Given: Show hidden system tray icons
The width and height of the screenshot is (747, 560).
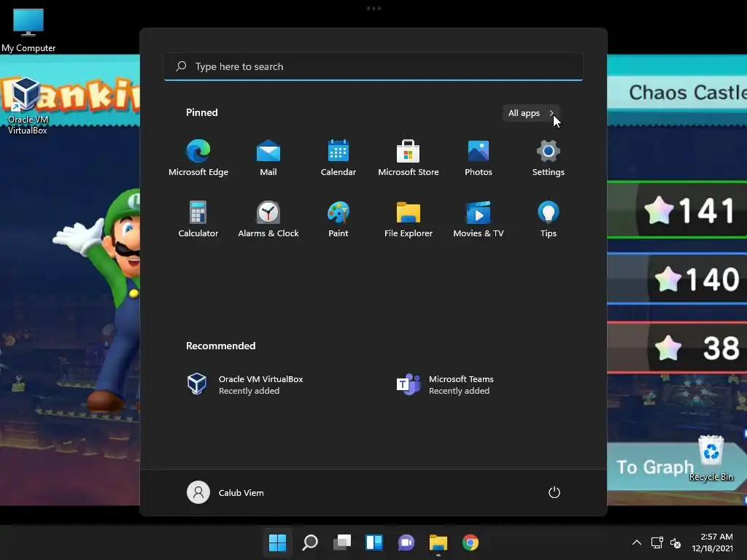Looking at the screenshot, I should coord(636,542).
